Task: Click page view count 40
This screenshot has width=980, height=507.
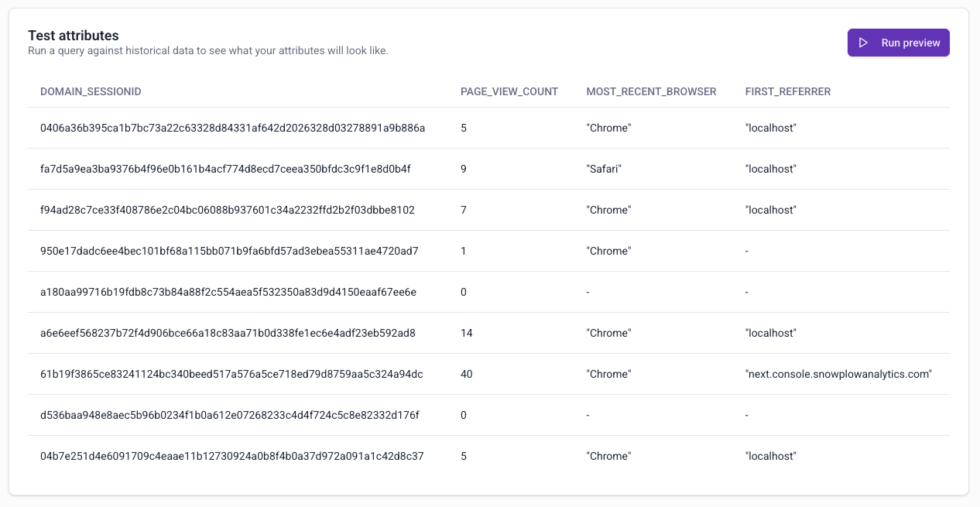Action: click(x=467, y=374)
